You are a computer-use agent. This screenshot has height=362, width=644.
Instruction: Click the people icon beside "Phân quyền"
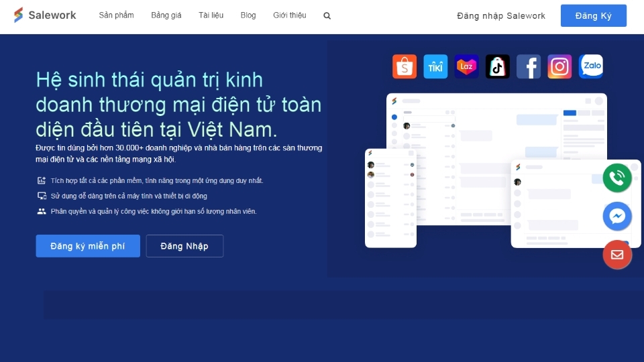42,211
